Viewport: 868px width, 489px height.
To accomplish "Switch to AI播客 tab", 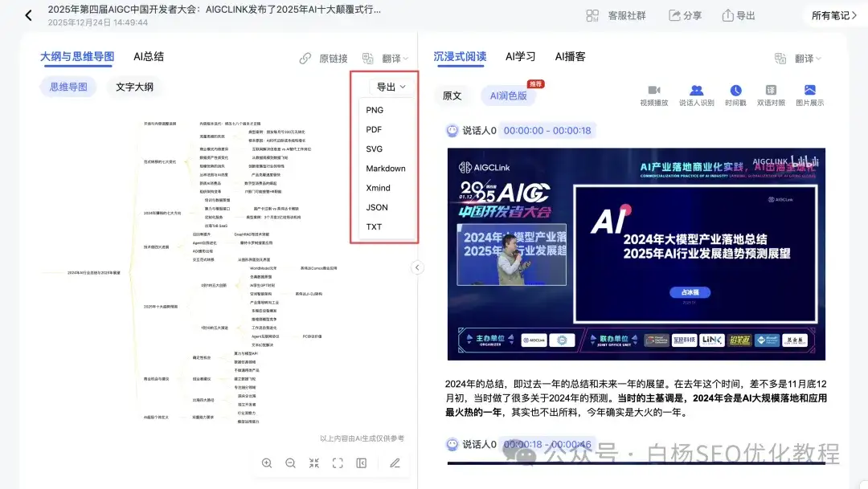I will click(570, 56).
